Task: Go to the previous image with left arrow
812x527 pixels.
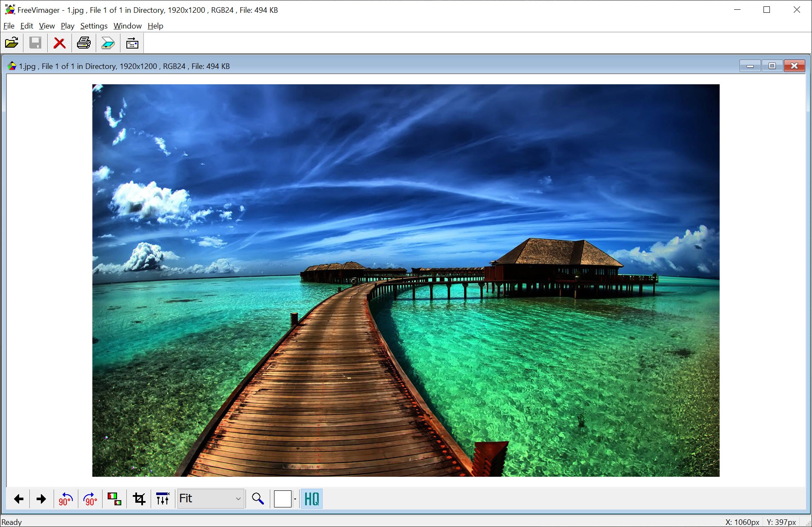Action: click(18, 499)
